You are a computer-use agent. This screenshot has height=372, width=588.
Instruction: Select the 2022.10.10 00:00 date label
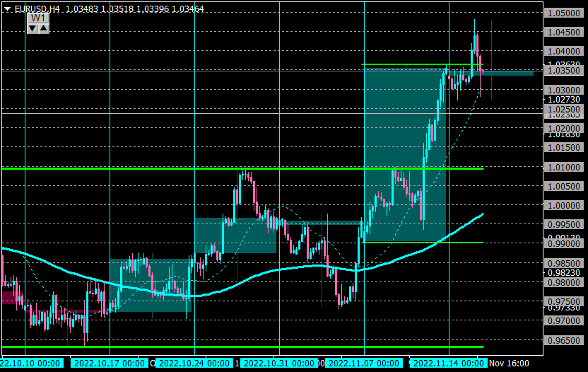pos(31,364)
